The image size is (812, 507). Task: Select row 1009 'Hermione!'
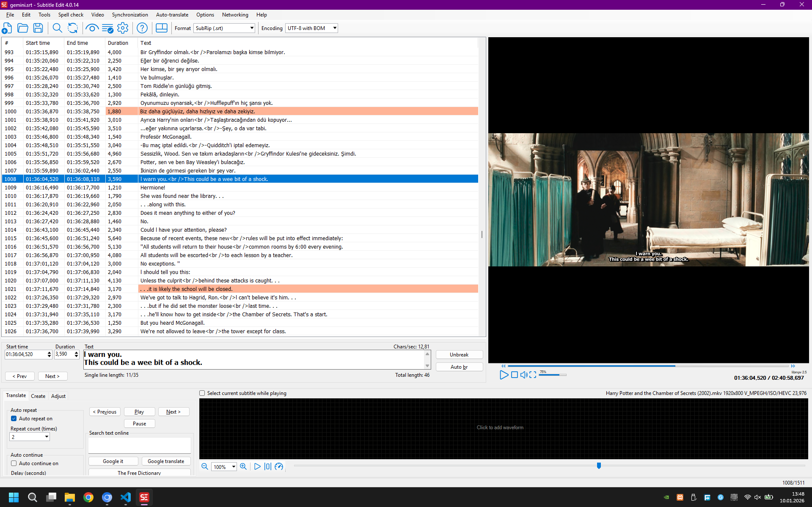coord(240,188)
